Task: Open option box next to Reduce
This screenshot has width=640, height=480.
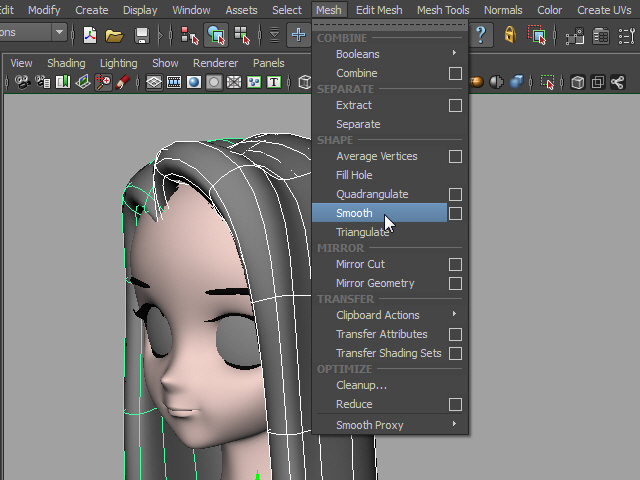Action: [x=455, y=404]
